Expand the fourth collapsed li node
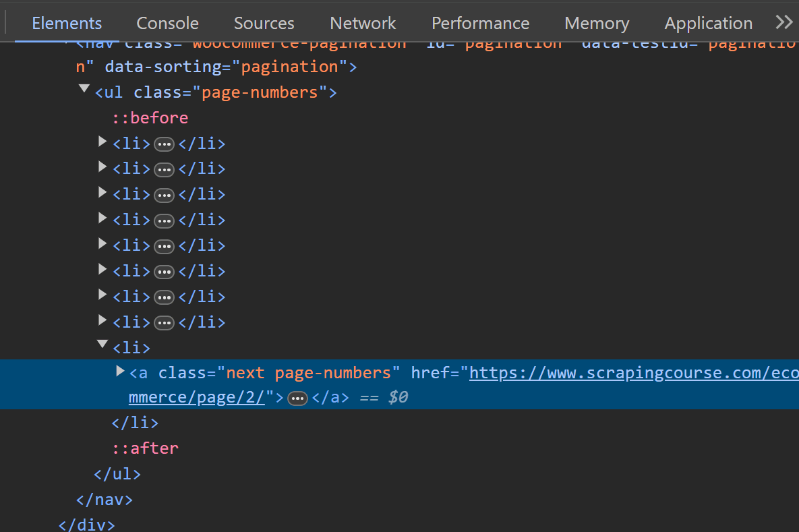The image size is (799, 532). 102,218
